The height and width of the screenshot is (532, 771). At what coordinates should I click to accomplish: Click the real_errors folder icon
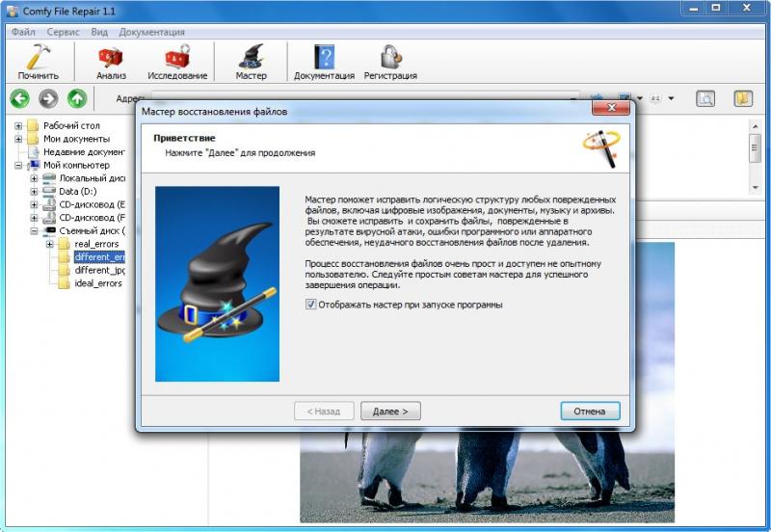(x=64, y=244)
